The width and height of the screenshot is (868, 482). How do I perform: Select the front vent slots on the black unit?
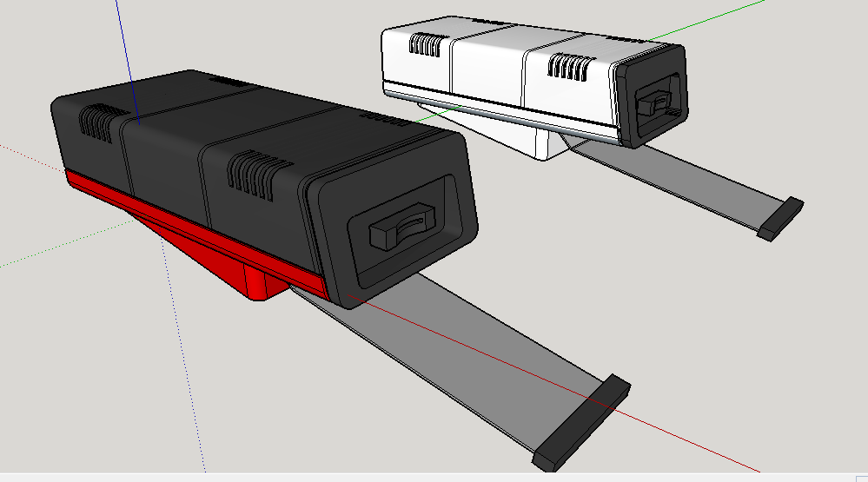(259, 175)
